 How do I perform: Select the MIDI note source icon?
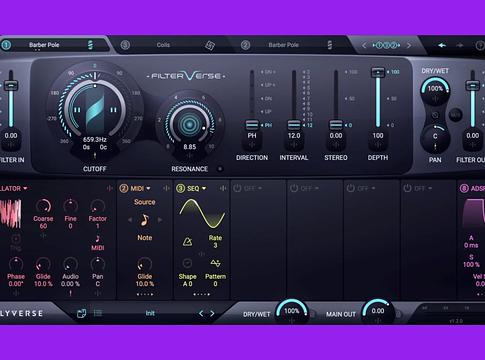[144, 220]
